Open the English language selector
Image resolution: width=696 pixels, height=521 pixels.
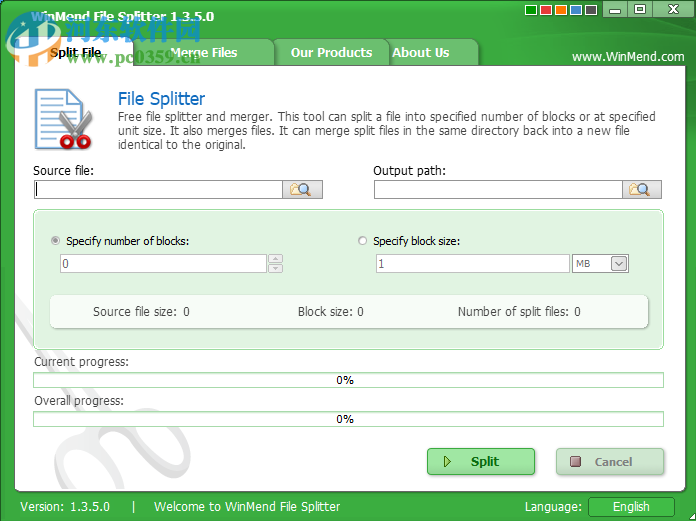click(x=631, y=507)
